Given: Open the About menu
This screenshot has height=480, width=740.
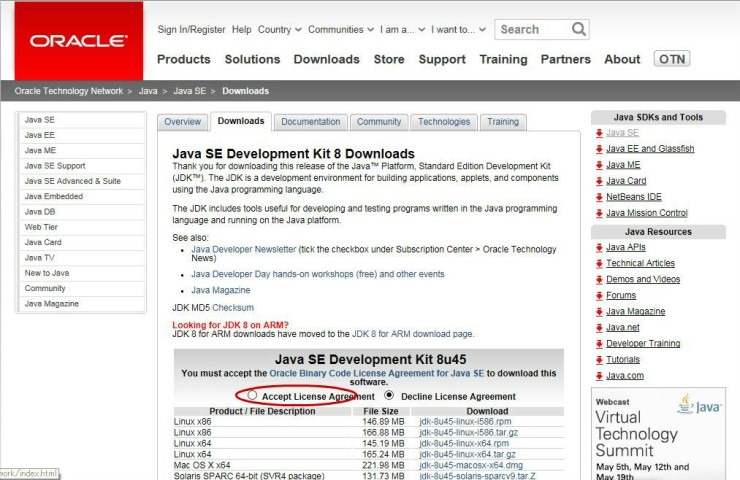Looking at the screenshot, I should click(622, 59).
